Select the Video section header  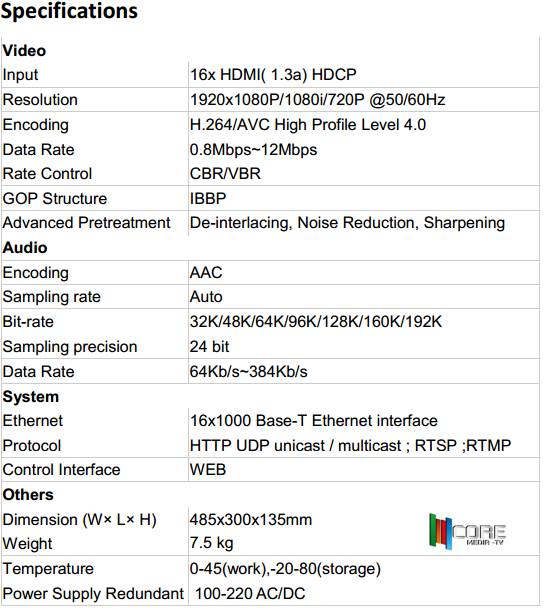(x=24, y=51)
